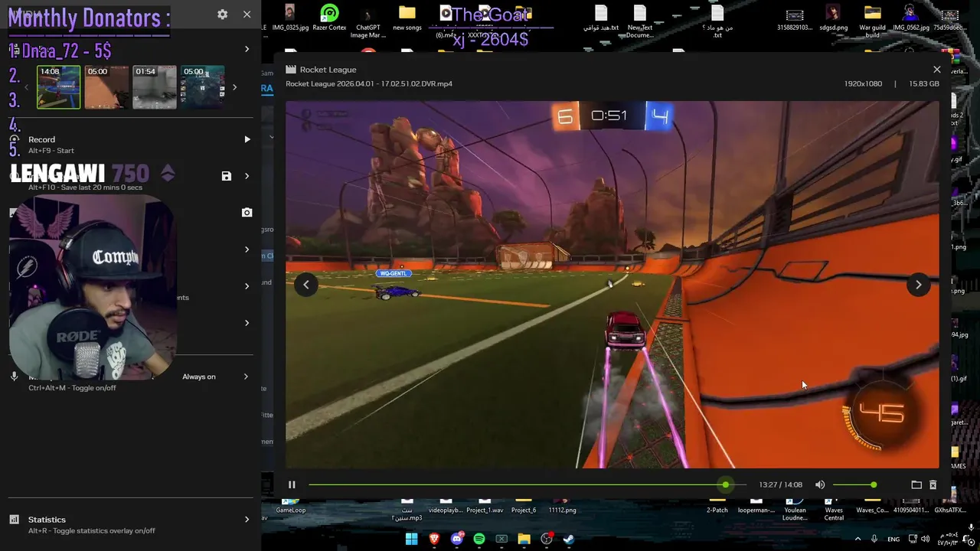Open Waves Central desktop shortcut

click(834, 510)
